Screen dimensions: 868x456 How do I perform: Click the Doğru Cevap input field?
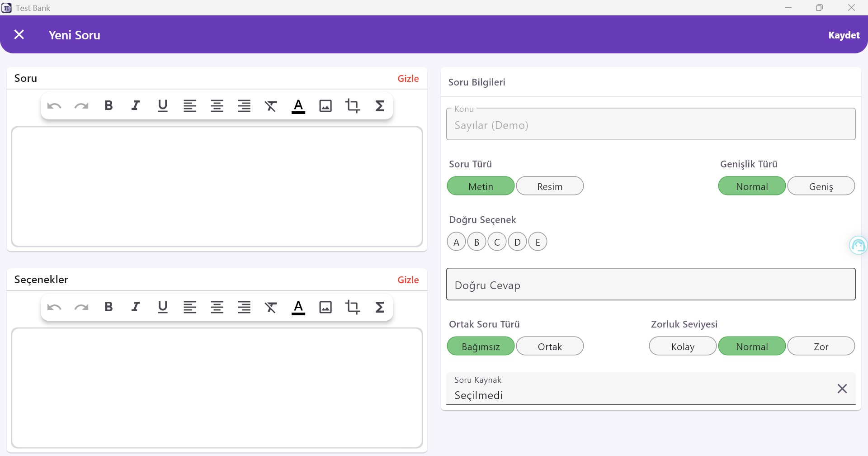(650, 284)
